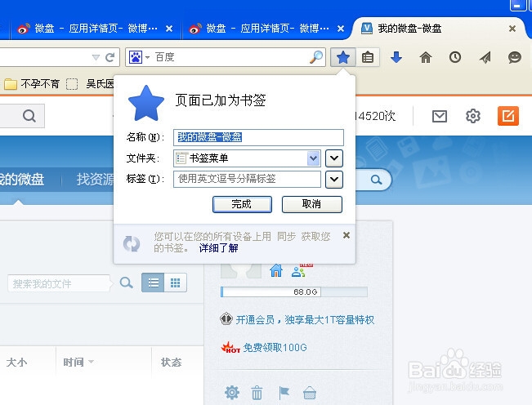Click the HOT flame icon
Image resolution: width=532 pixels, height=405 pixels.
pos(230,347)
